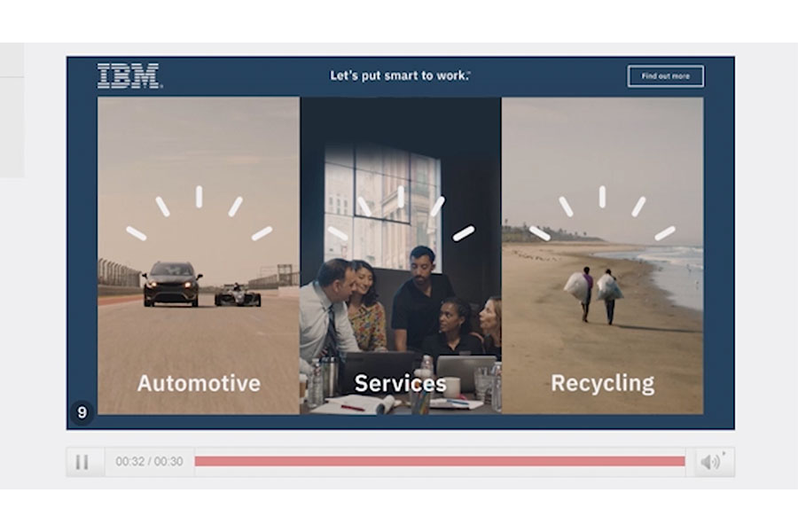Image resolution: width=798 pixels, height=532 pixels.
Task: Choose the Recycling label text
Action: tap(602, 383)
